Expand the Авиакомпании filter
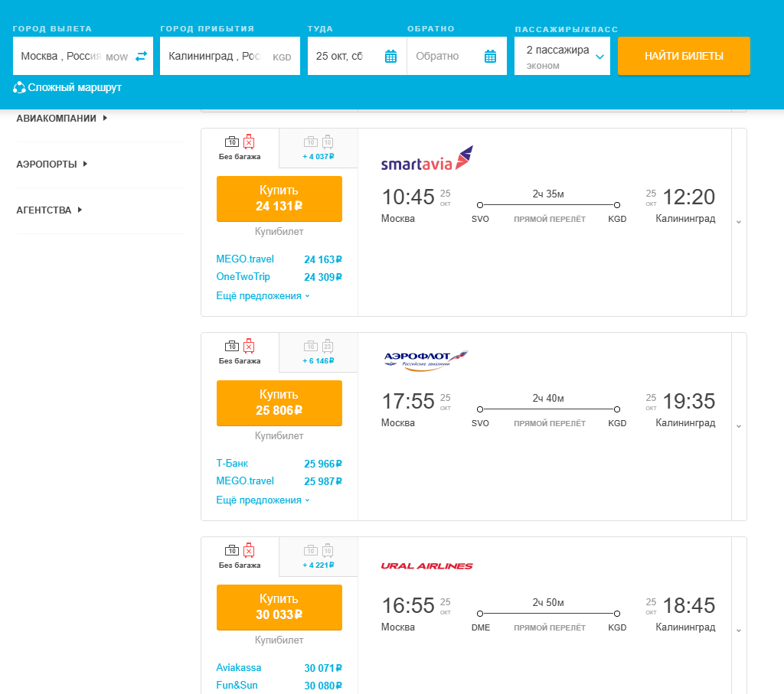 coord(61,118)
